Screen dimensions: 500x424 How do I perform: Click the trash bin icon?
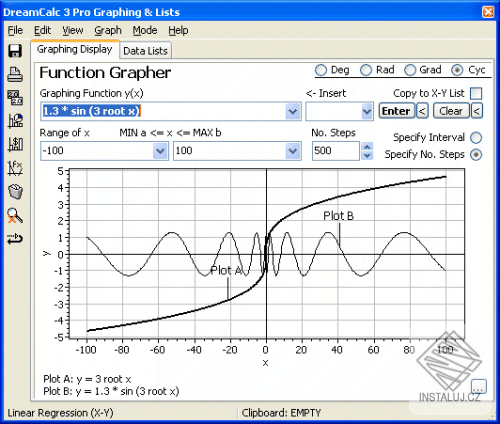(15, 192)
